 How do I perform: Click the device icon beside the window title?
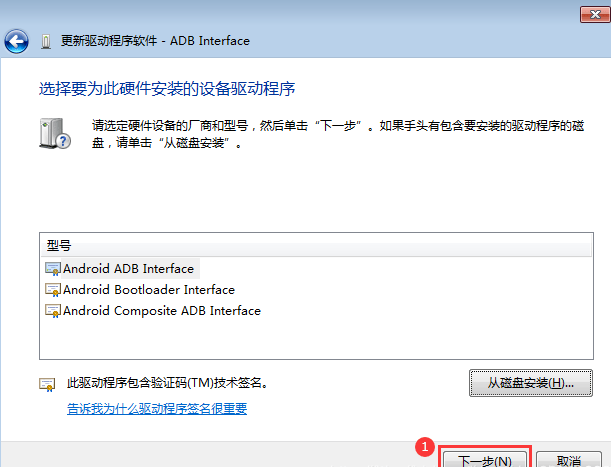pyautogui.click(x=46, y=41)
